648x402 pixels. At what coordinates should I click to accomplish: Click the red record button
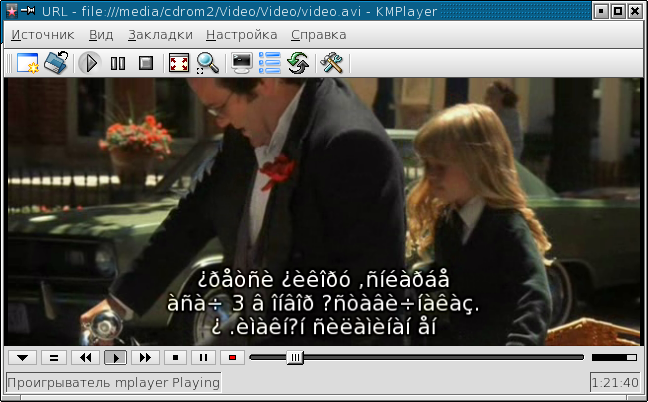(232, 357)
